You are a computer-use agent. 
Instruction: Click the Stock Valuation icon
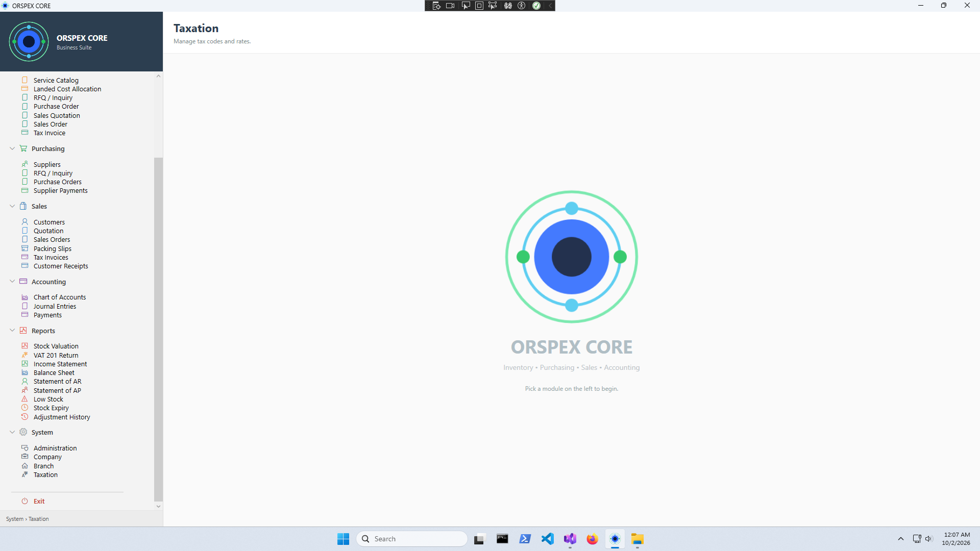click(24, 346)
